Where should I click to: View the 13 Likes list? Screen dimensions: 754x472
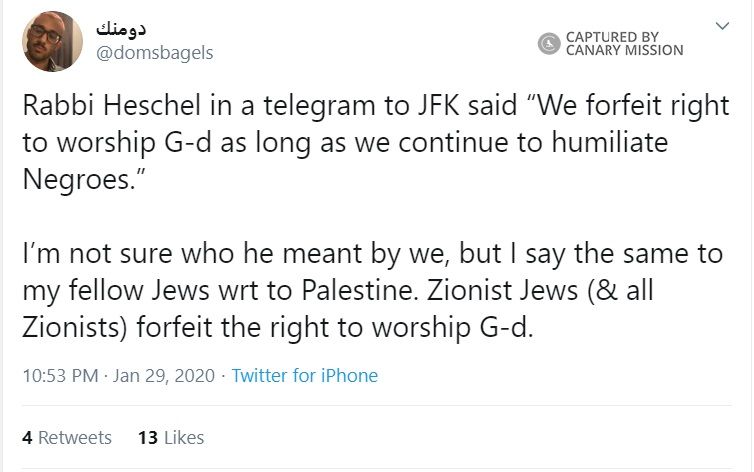(x=171, y=437)
